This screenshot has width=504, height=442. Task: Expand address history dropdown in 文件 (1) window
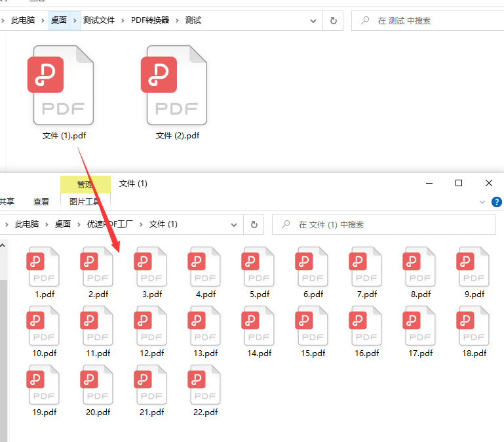click(x=234, y=225)
